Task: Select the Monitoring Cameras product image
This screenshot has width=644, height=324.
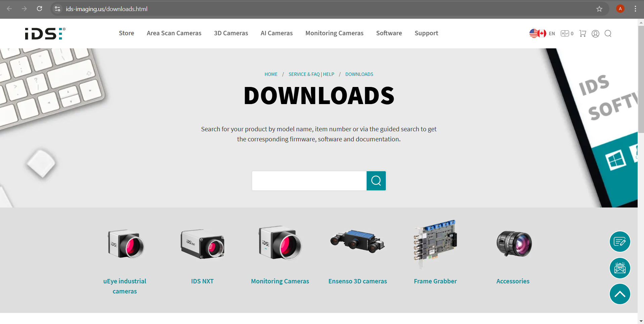Action: pyautogui.click(x=280, y=243)
